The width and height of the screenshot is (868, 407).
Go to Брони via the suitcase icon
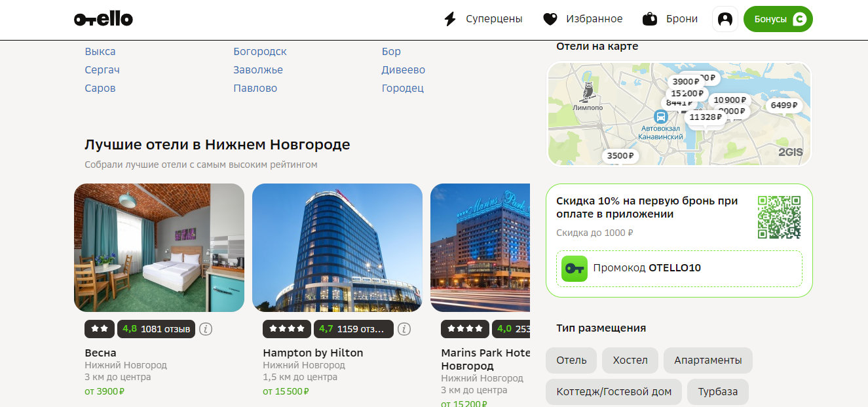(x=650, y=19)
